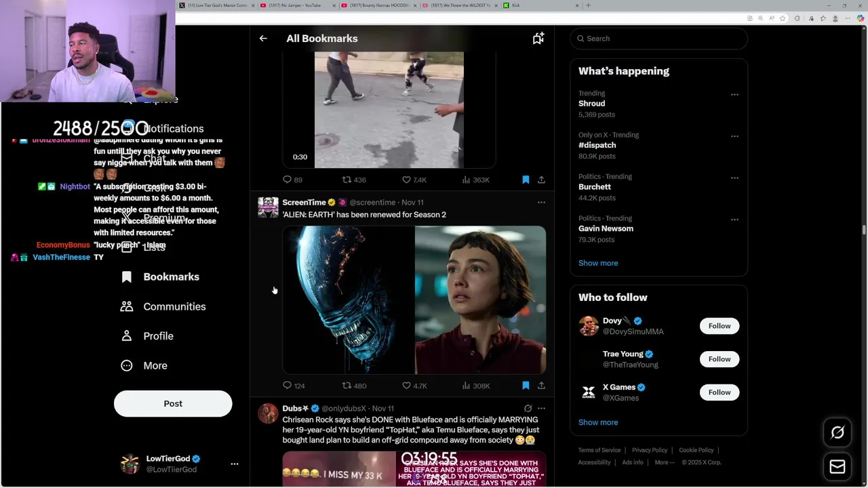Viewport: 868px width, 488px height.
Task: Open Accessibility footer link
Action: click(595, 462)
